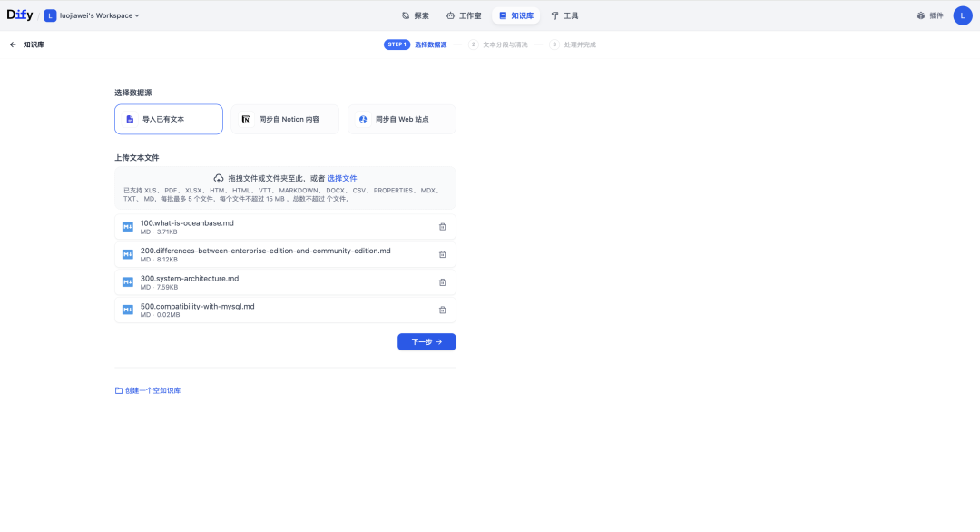Open the 插件 plugins panel

[931, 15]
